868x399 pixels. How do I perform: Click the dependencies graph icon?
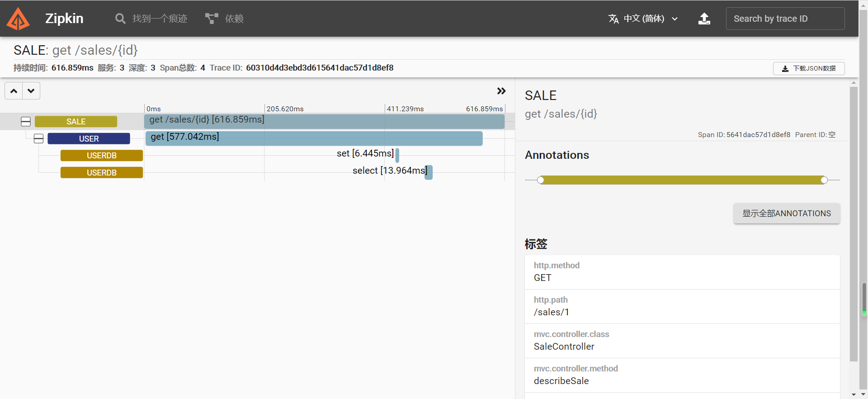(x=212, y=19)
